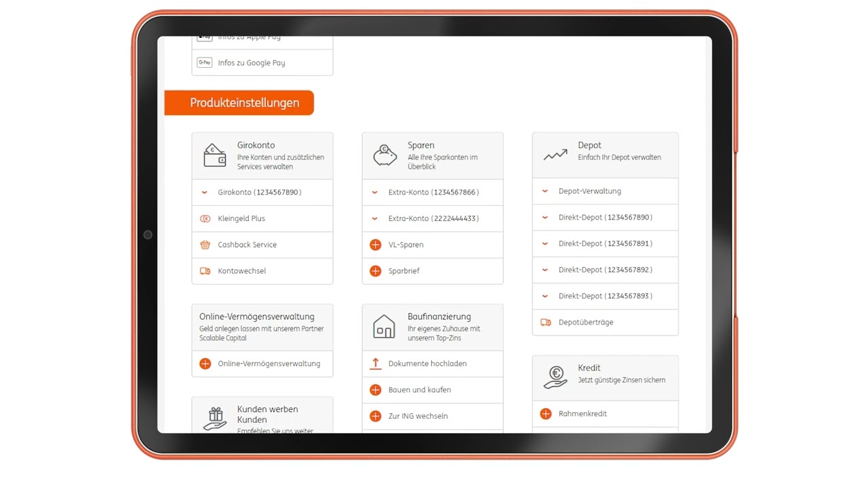This screenshot has height=488, width=868.
Task: Click the Produkteinstellungen orange heading
Action: click(x=239, y=103)
